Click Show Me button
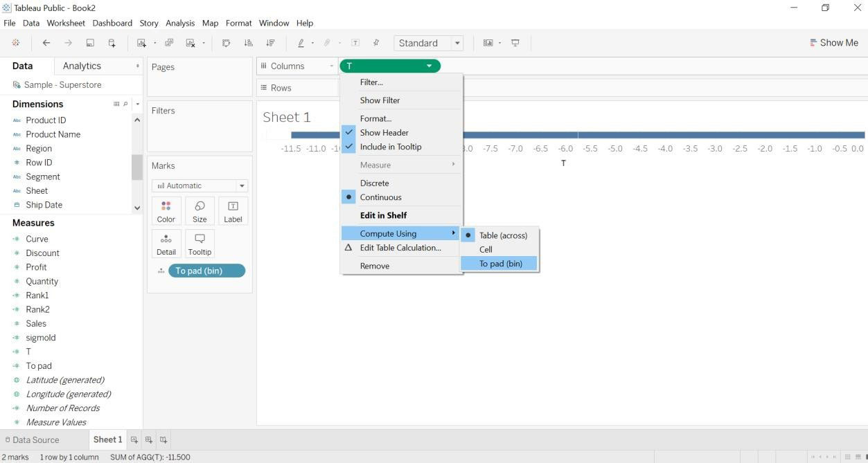This screenshot has width=868, height=463. pyautogui.click(x=833, y=43)
